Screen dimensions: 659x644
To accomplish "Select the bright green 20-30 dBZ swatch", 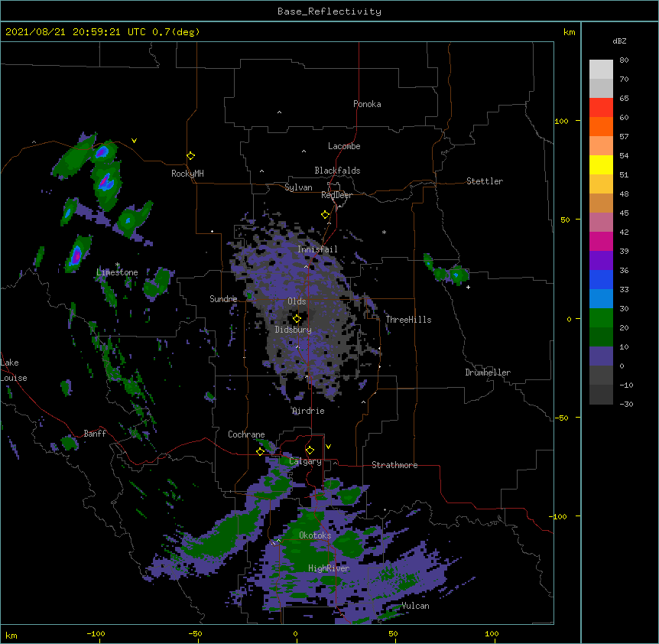I will coord(601,318).
